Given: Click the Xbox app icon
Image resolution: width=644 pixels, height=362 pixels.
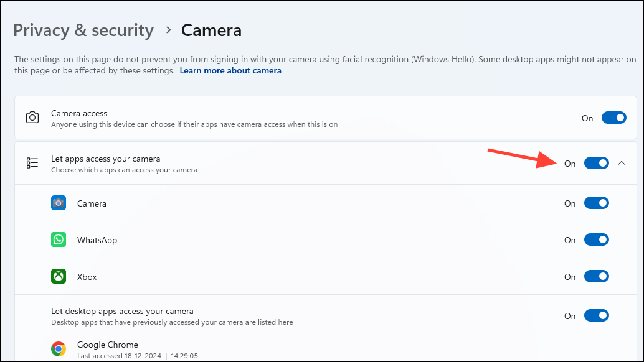Looking at the screenshot, I should [59, 277].
